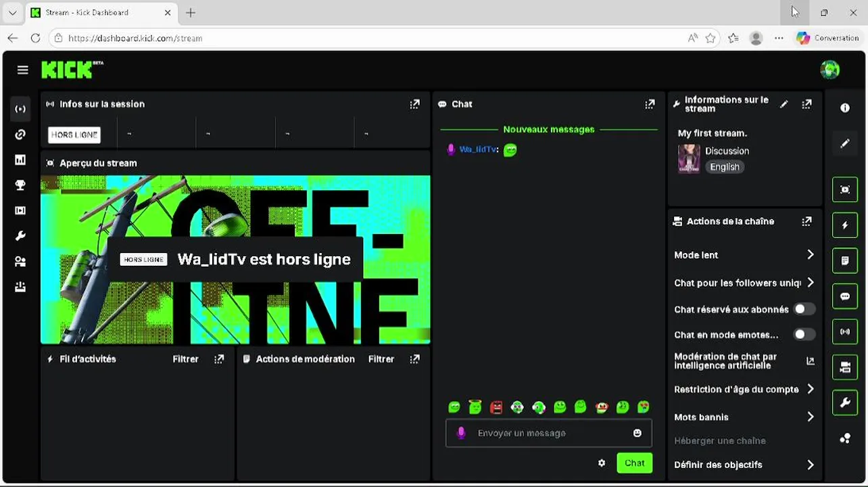Open the download tray icon in left sidebar
This screenshot has height=487, width=868.
click(x=20, y=287)
